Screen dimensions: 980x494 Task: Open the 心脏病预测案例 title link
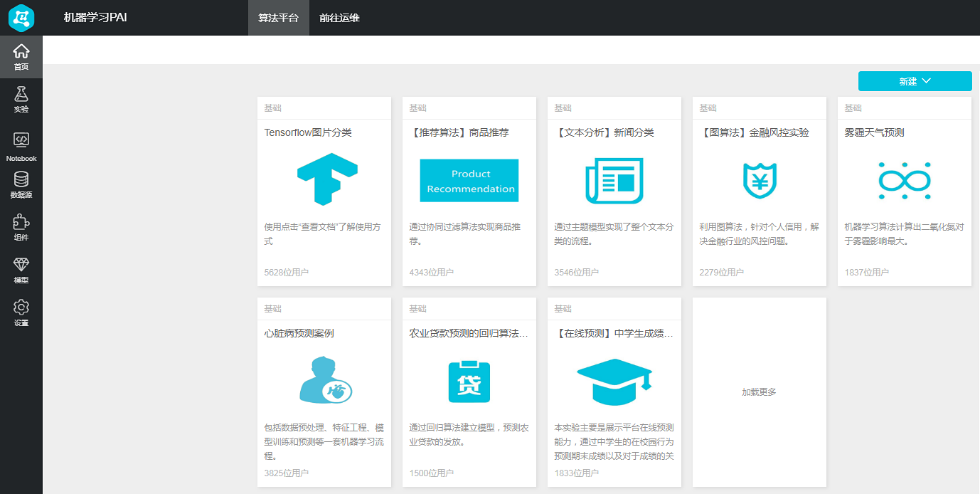point(299,333)
